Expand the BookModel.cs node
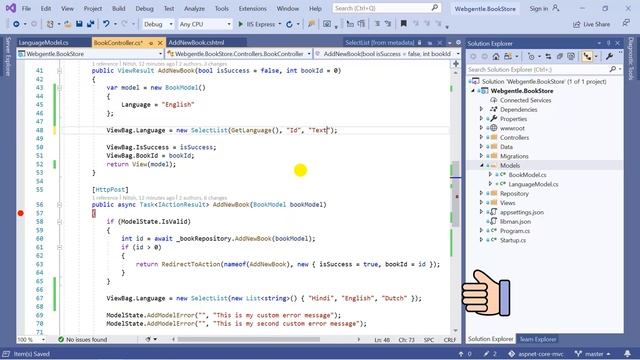 490,175
